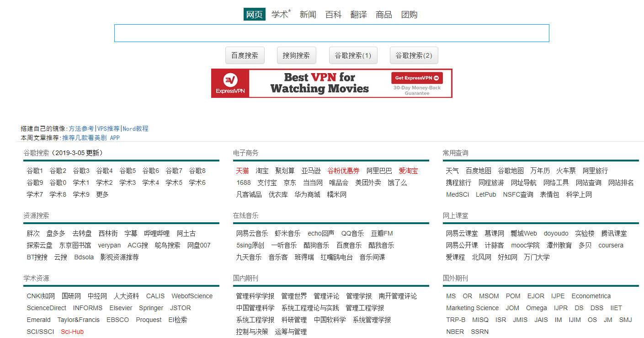
Task: Open the 翻译 tab
Action: (359, 15)
